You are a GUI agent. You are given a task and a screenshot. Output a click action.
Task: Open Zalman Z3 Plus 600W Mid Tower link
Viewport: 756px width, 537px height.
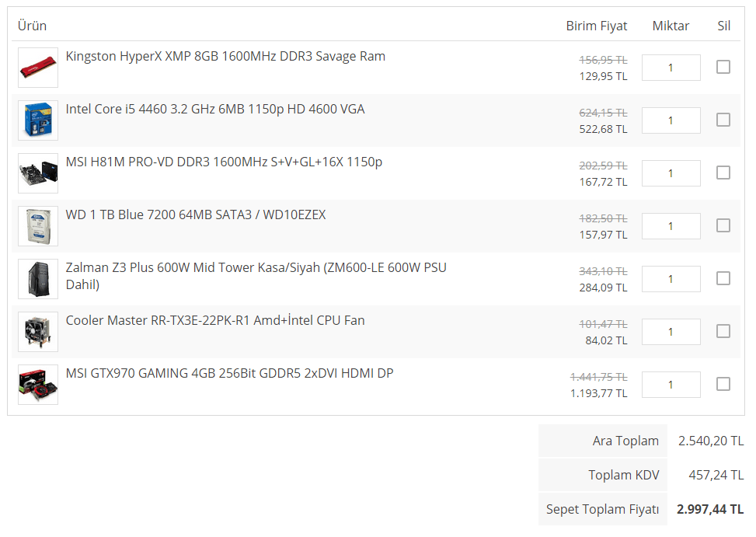click(256, 276)
